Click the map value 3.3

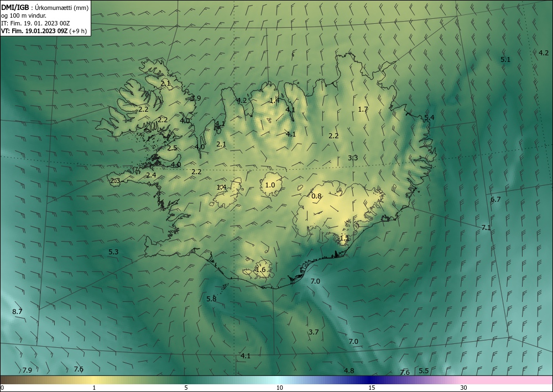[x=353, y=158]
